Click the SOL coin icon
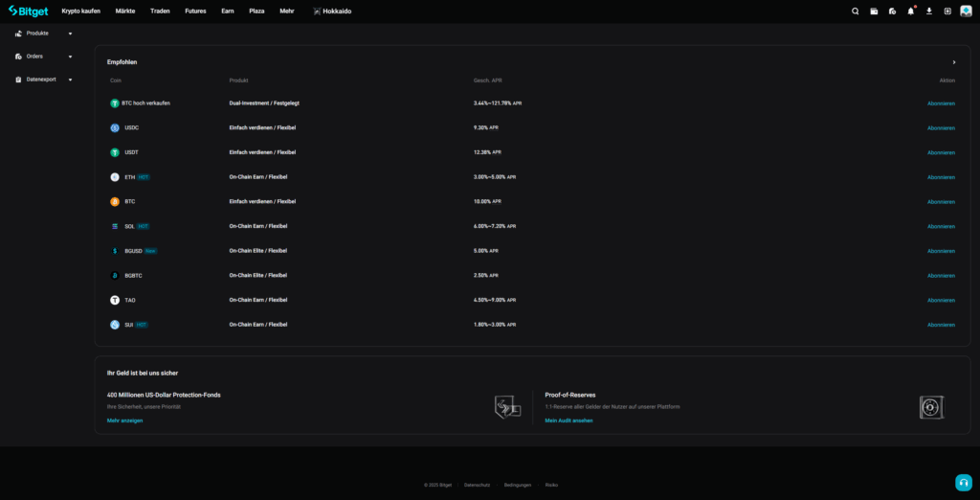The width and height of the screenshot is (980, 500). coord(115,226)
